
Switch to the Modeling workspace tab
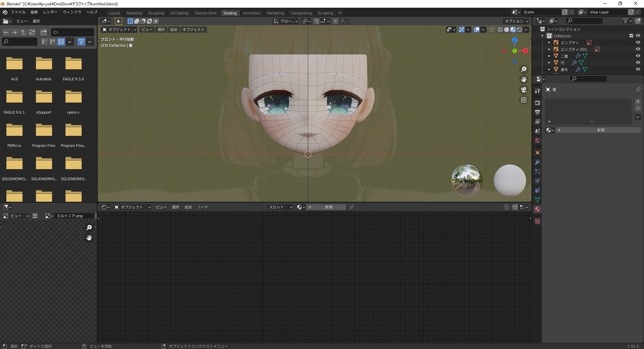pos(134,13)
